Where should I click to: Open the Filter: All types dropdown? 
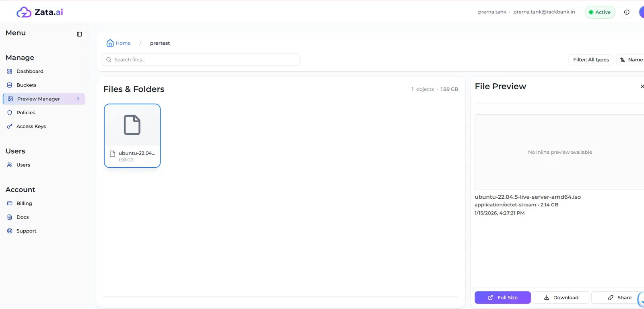click(591, 60)
